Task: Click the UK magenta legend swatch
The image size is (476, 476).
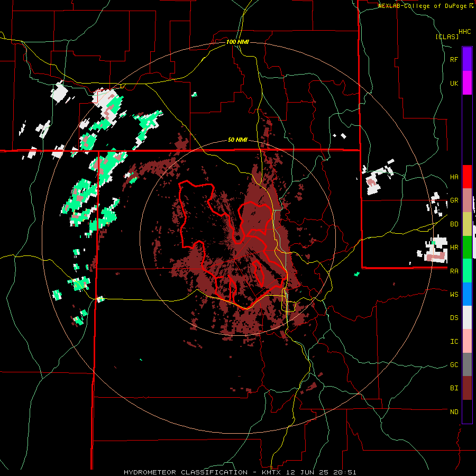Action: (x=467, y=83)
